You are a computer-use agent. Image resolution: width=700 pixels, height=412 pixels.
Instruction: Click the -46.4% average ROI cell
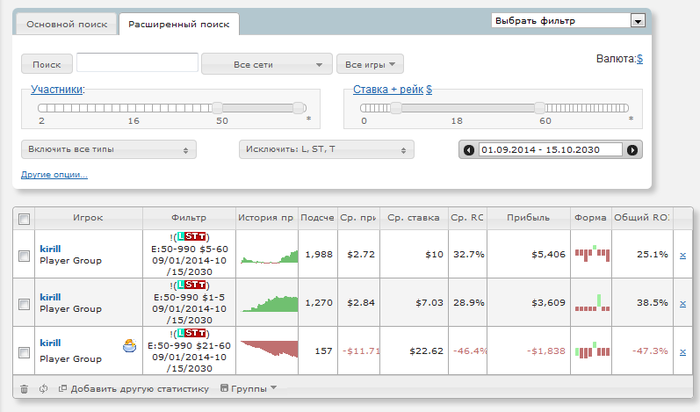[x=469, y=351]
